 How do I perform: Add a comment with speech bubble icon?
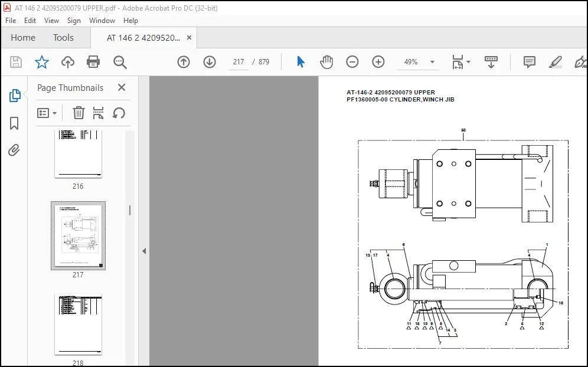[529, 62]
